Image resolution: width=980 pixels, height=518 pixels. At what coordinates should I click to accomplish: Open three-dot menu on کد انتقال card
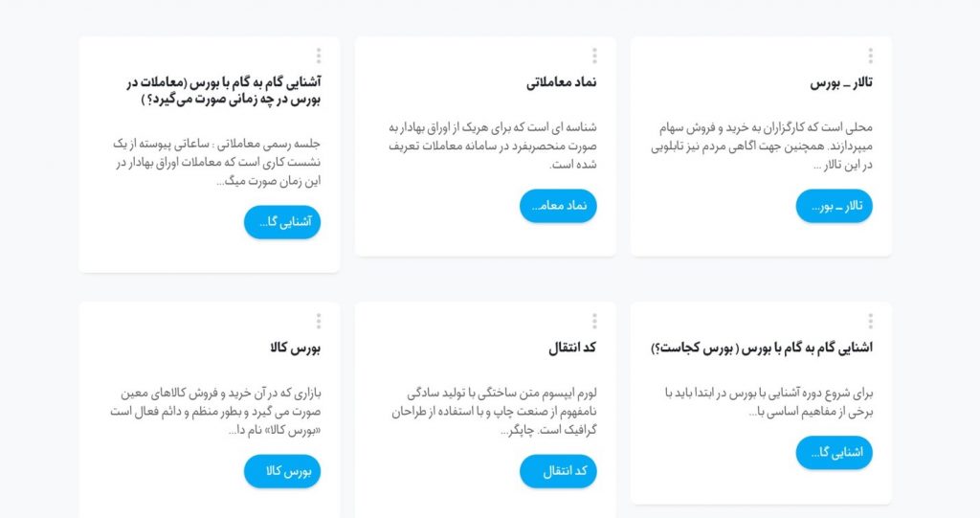click(x=594, y=322)
